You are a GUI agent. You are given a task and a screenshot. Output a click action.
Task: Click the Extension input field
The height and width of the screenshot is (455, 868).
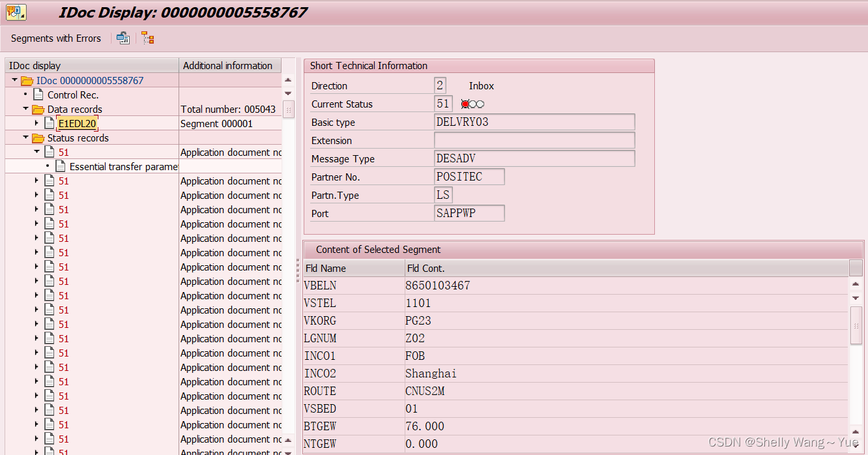[534, 140]
